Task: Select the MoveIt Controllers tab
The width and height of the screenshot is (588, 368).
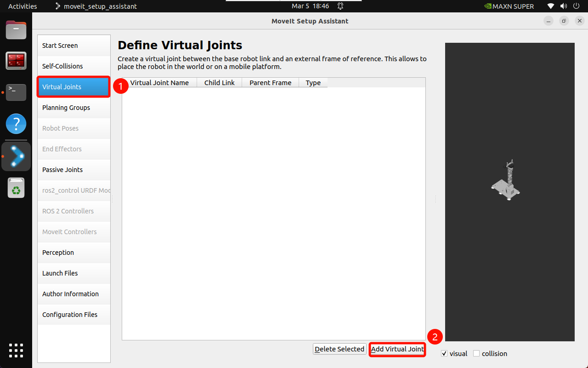Action: (x=74, y=232)
